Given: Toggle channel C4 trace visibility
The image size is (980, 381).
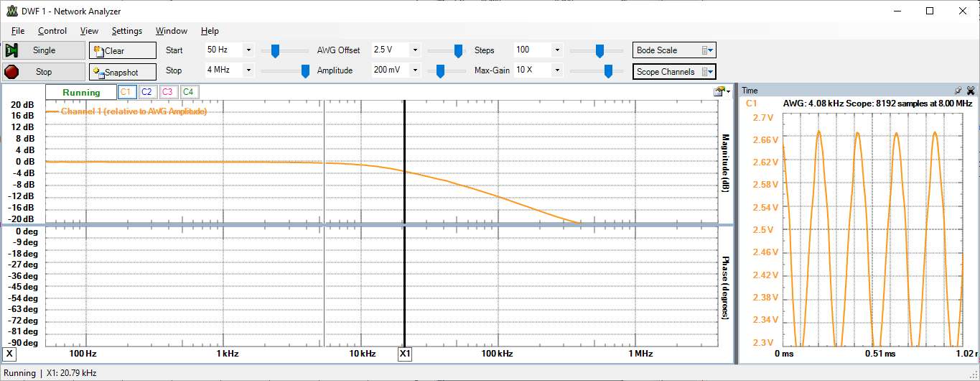Looking at the screenshot, I should pos(188,92).
